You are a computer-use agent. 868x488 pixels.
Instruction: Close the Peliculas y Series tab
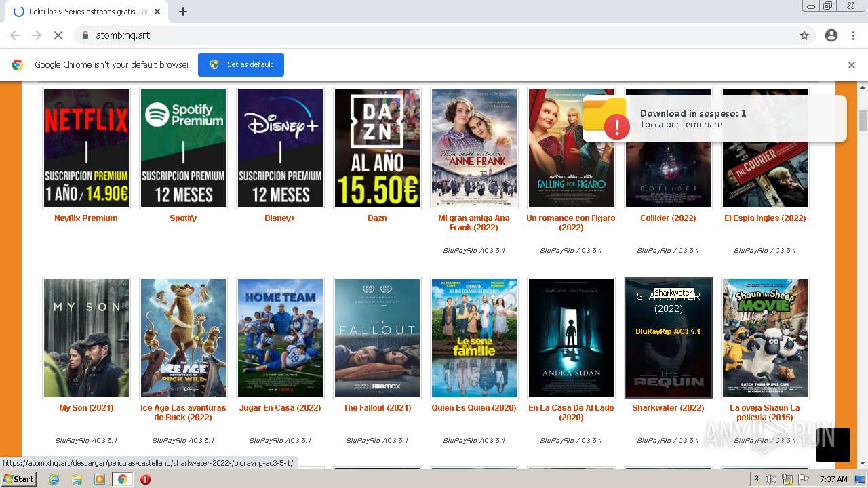click(x=157, y=12)
